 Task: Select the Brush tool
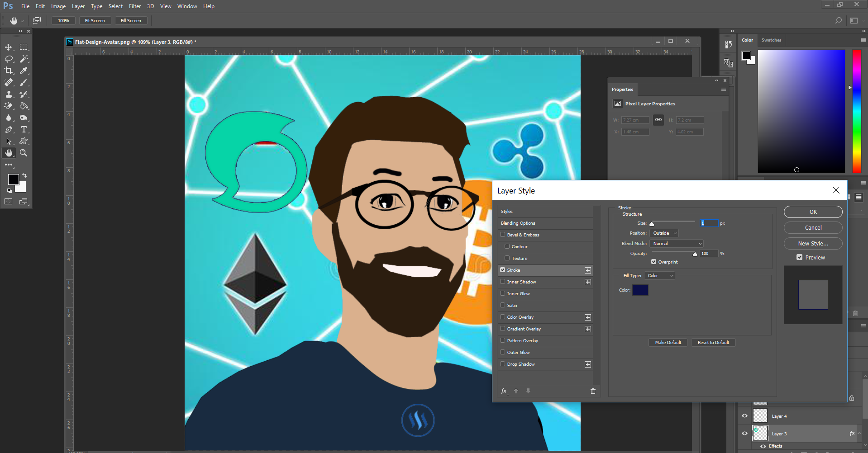(x=24, y=82)
